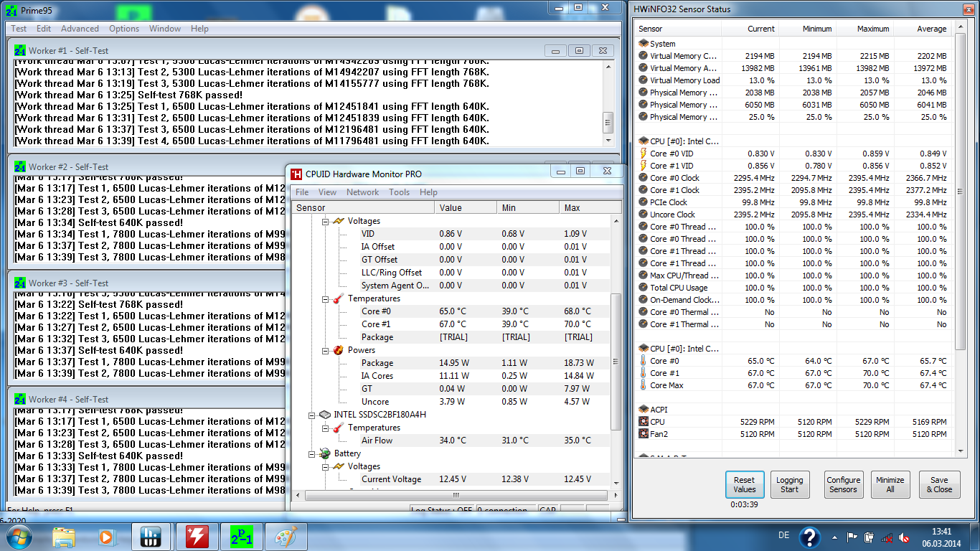Viewport: 980px width, 551px height.
Task: Click the Worker #2 Self-Test window icon
Action: point(20,166)
